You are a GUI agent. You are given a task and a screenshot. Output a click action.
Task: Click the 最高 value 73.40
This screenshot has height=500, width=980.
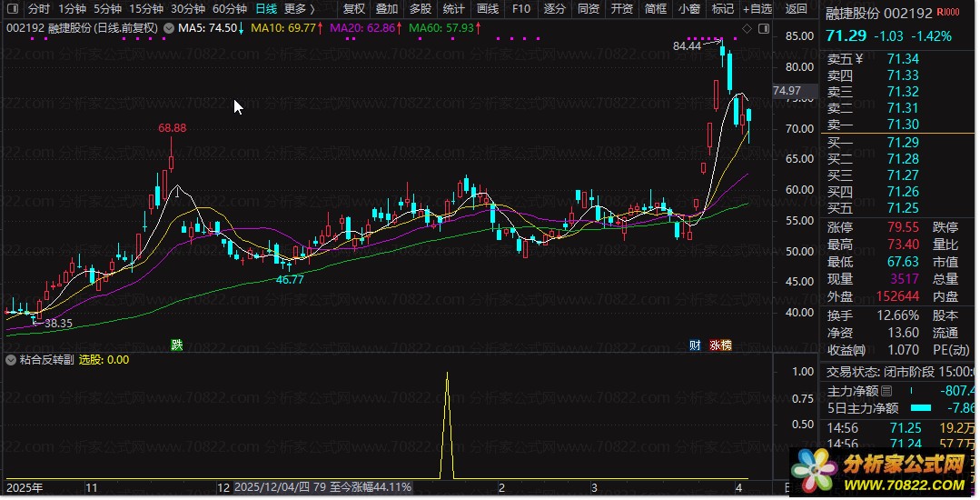tap(903, 245)
